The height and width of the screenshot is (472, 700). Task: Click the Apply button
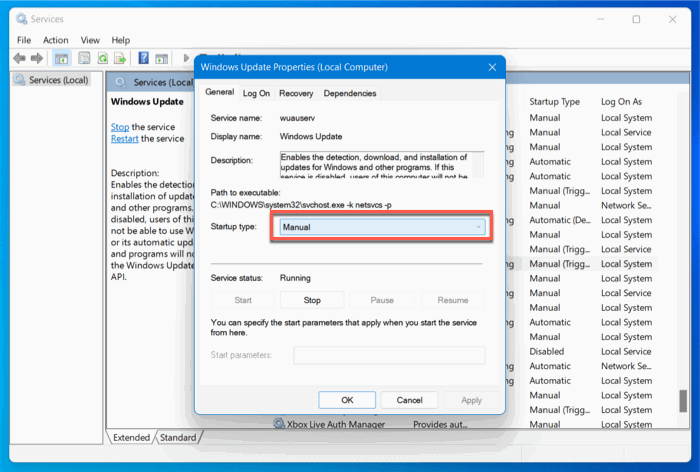point(471,400)
